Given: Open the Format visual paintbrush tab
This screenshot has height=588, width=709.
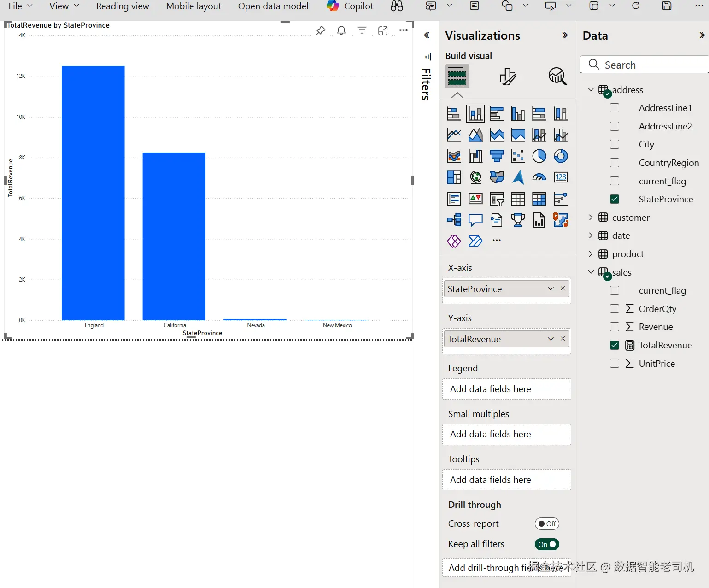Looking at the screenshot, I should pyautogui.click(x=508, y=76).
